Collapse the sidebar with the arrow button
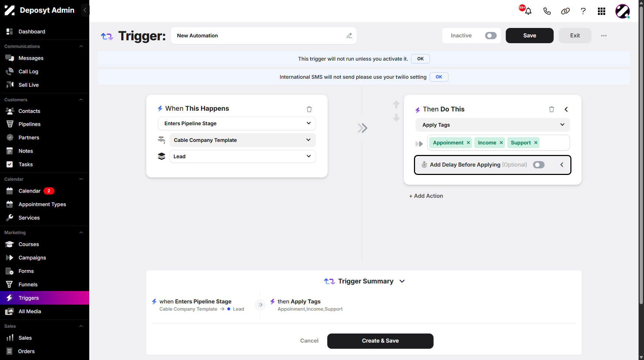Viewport: 644px width, 360px height. coord(85,10)
